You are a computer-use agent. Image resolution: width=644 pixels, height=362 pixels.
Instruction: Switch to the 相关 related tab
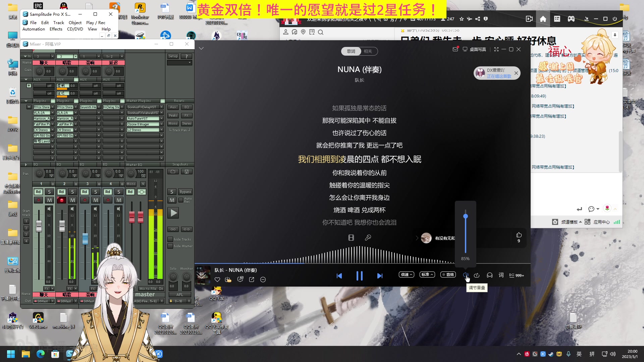pyautogui.click(x=368, y=51)
